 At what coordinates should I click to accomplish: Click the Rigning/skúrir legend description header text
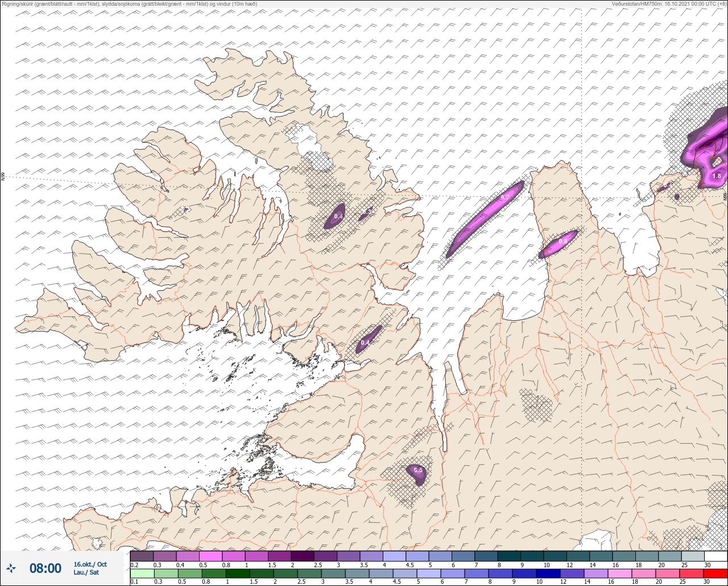click(x=129, y=3)
